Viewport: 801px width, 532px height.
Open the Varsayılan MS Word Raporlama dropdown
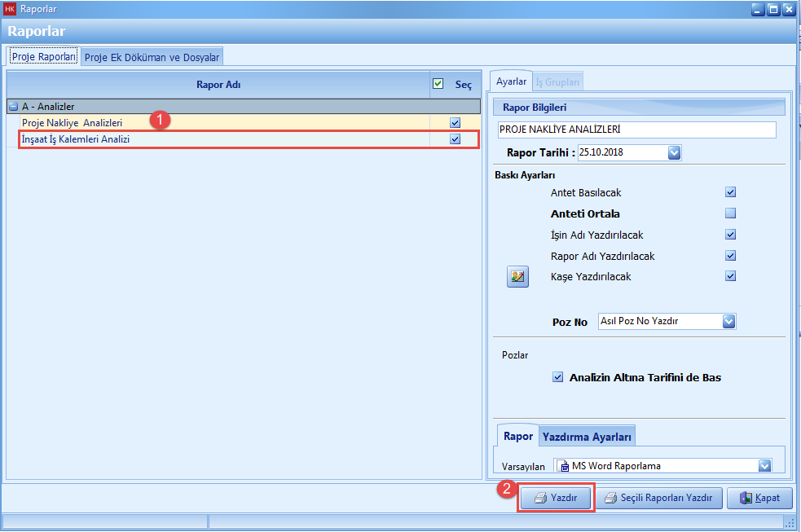coord(764,466)
